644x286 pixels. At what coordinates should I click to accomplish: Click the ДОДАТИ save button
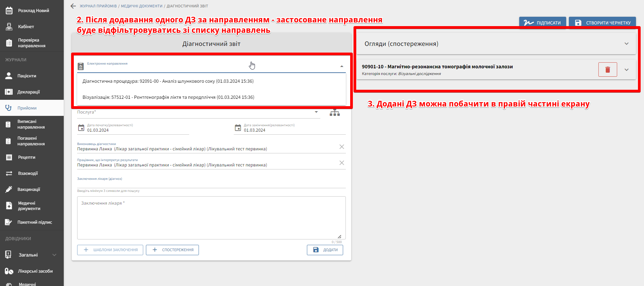tap(325, 250)
